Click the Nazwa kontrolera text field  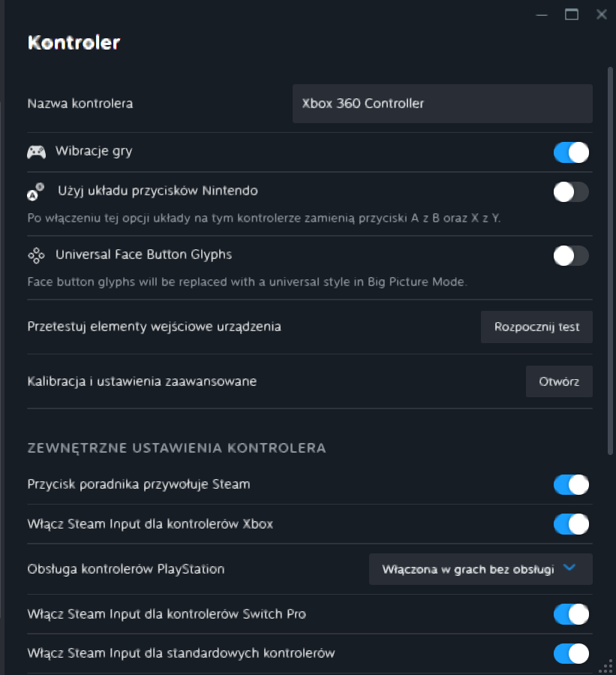[x=442, y=104]
